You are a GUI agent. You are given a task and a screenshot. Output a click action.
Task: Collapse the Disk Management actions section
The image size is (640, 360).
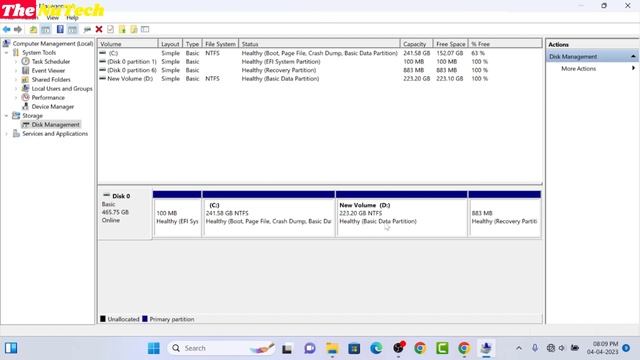[633, 56]
